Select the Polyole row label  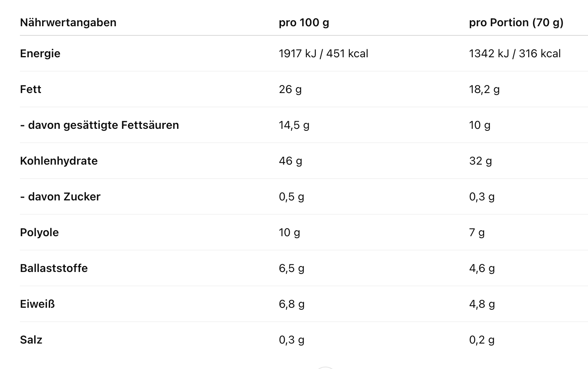[39, 233]
